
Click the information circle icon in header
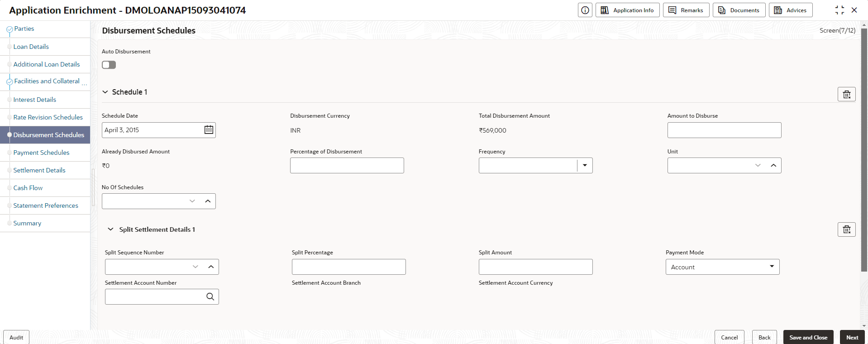[585, 10]
